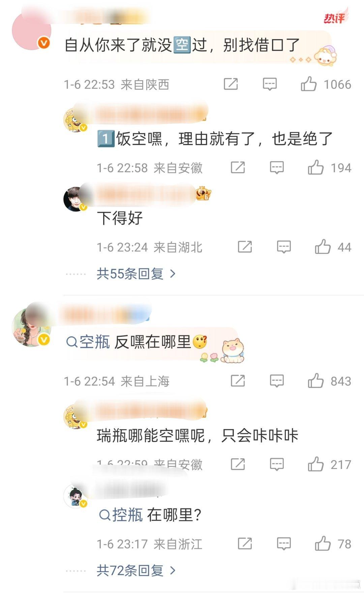The width and height of the screenshot is (364, 593).
Task: Repost the 22:54 comment from 上海
Action: (x=238, y=381)
